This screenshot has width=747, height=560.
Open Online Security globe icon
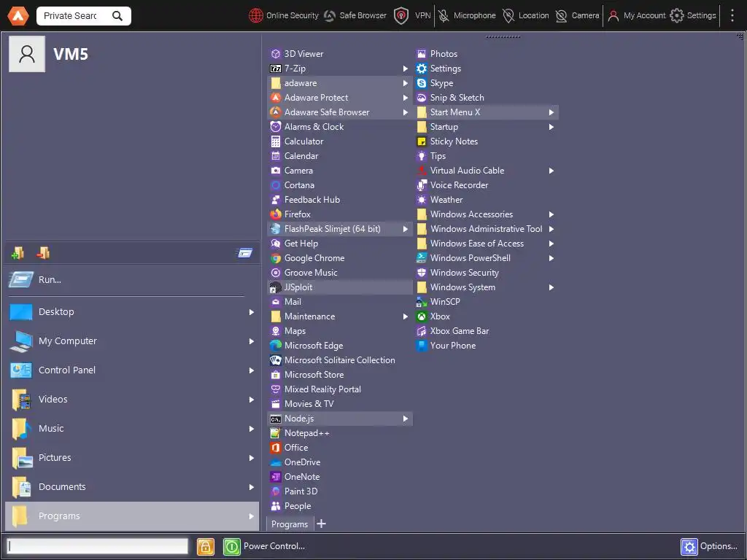click(x=256, y=16)
